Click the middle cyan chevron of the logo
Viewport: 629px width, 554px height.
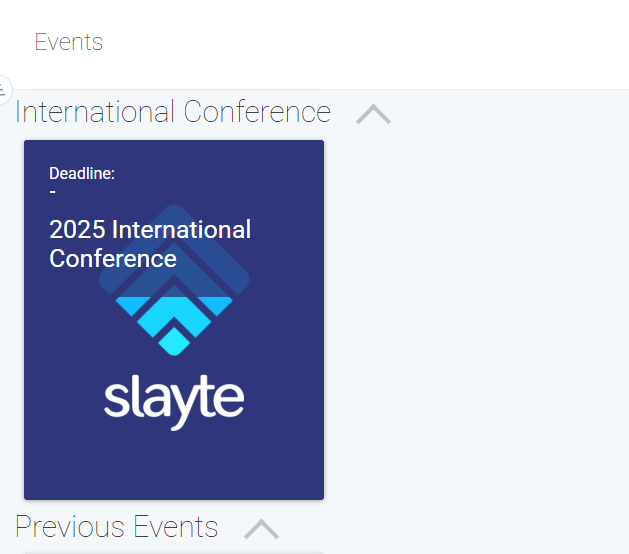pos(174,313)
